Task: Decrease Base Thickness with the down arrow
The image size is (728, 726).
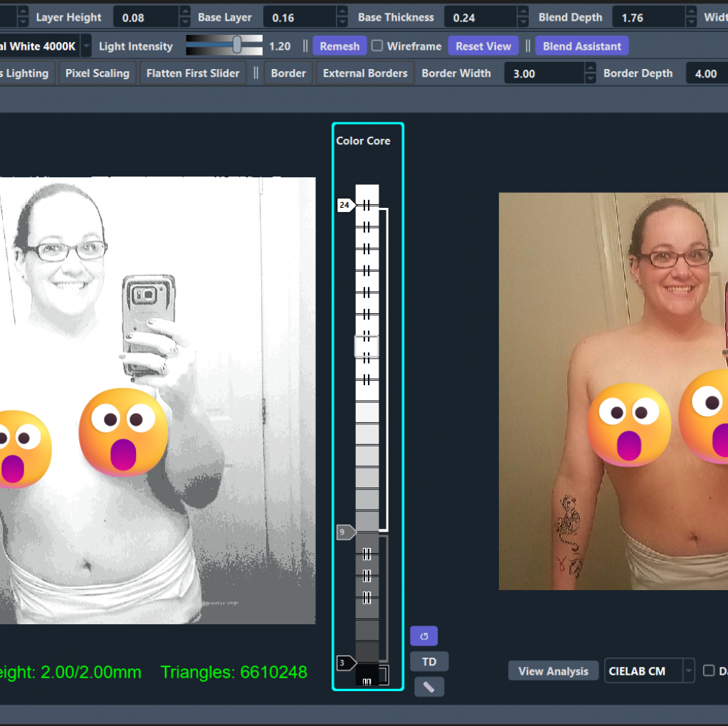Action: pos(524,21)
